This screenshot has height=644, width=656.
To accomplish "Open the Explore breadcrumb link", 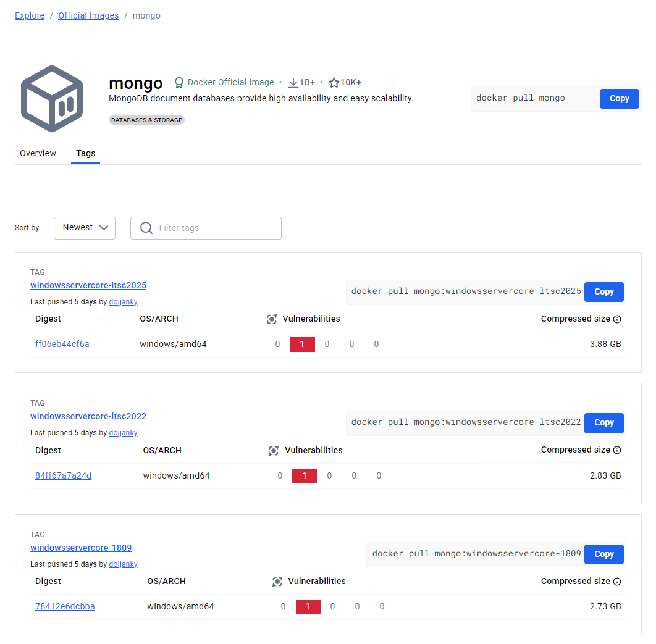I will pos(29,15).
